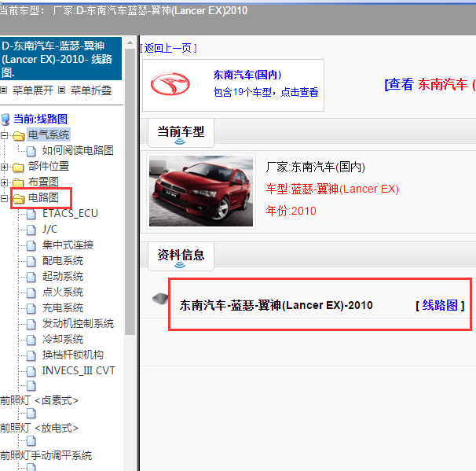This screenshot has height=471, width=476.
Task: Click 菜单展开 to expand all menus
Action: 33,90
